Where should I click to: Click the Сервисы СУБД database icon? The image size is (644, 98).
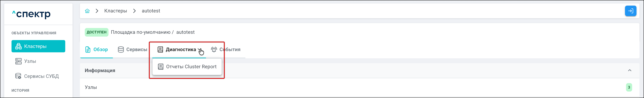[x=18, y=76]
